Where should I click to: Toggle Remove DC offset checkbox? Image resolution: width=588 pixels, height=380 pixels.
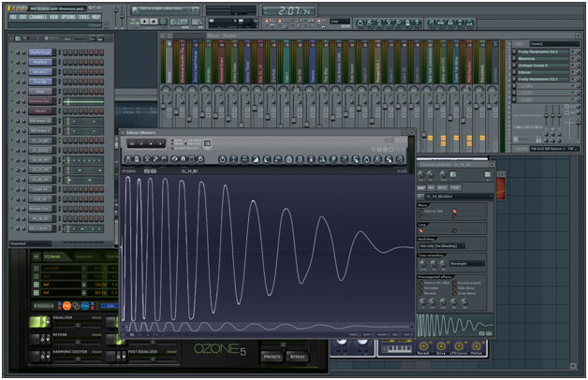click(x=420, y=283)
